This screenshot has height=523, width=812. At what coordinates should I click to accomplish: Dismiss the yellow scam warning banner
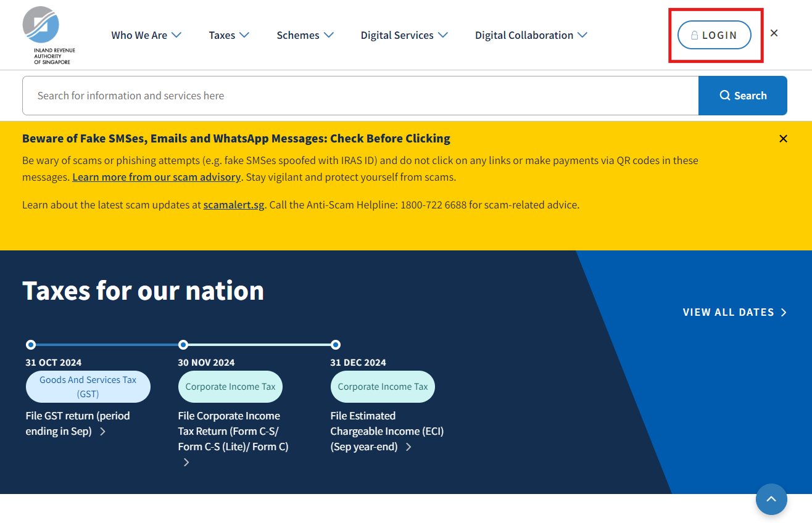[783, 139]
